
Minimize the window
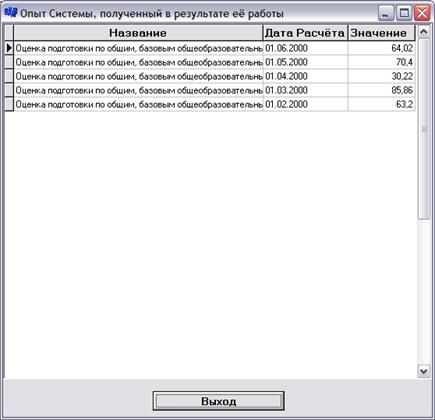click(386, 13)
